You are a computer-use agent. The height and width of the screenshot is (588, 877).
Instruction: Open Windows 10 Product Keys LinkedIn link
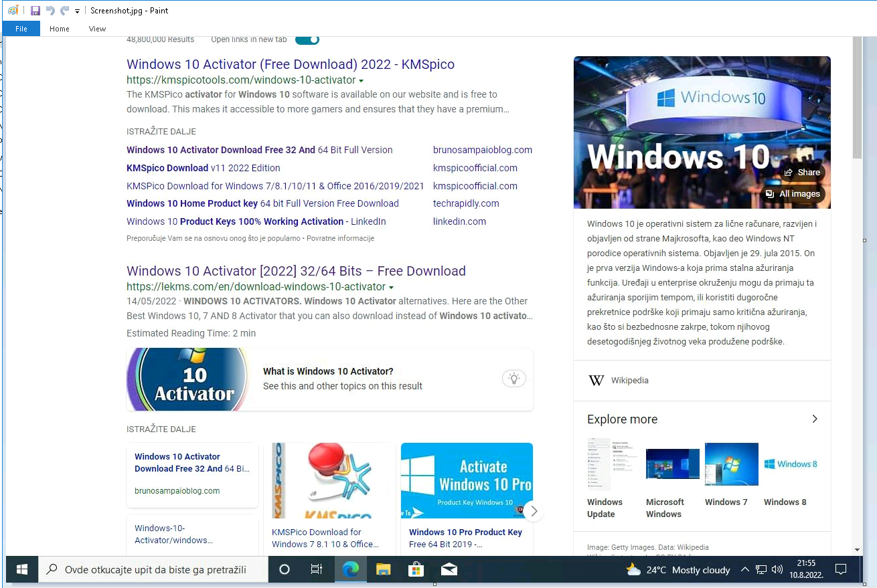(256, 221)
